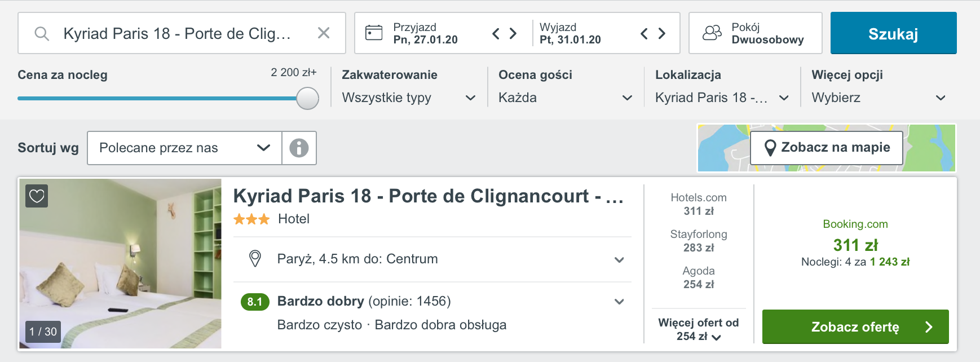
Task: Expand the Paryż location details row
Action: tap(432, 259)
